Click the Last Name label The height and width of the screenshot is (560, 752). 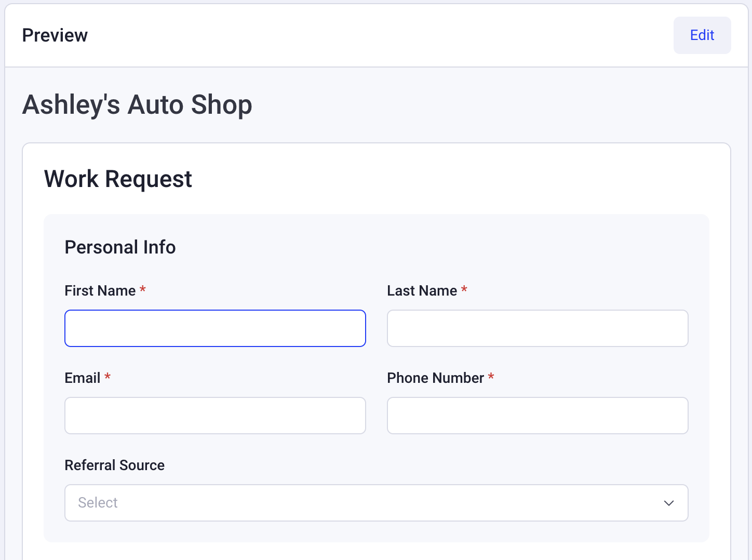tap(422, 290)
